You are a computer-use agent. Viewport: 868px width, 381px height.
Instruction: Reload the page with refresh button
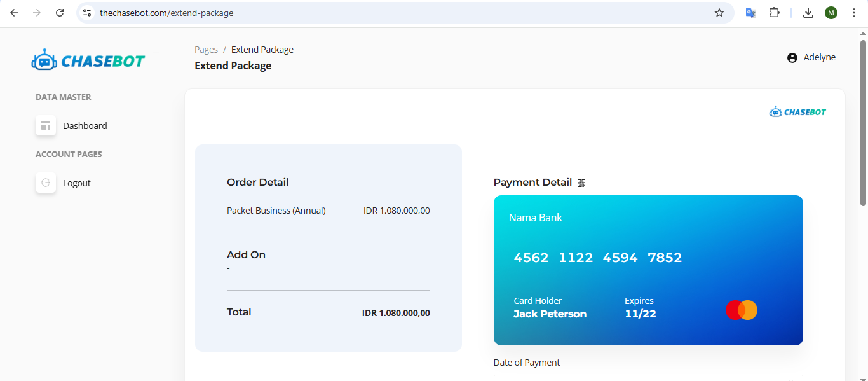60,13
